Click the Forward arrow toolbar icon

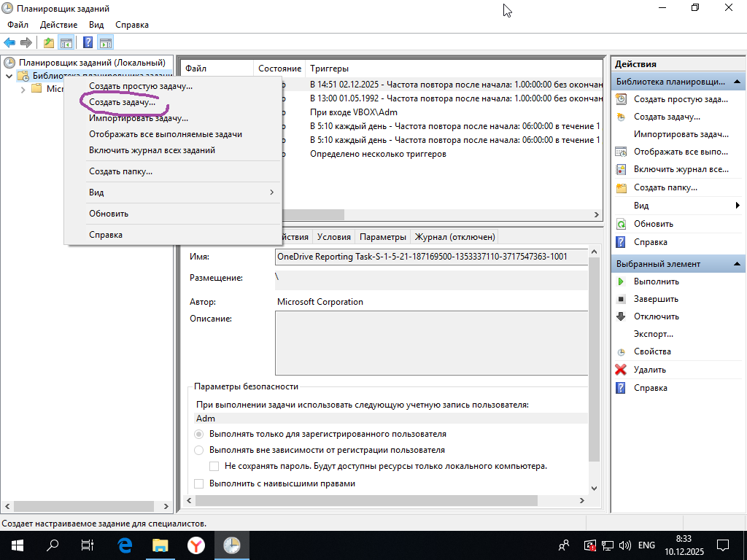pyautogui.click(x=26, y=42)
